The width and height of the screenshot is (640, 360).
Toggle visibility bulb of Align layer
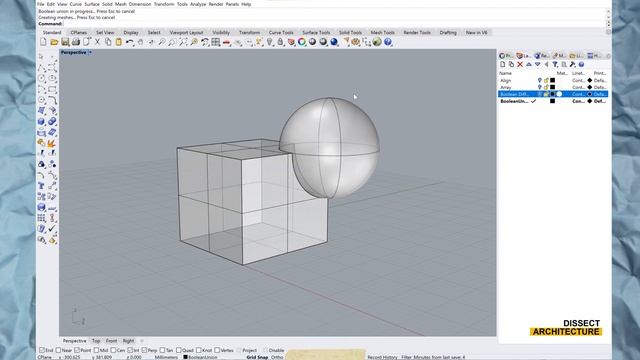pyautogui.click(x=540, y=80)
